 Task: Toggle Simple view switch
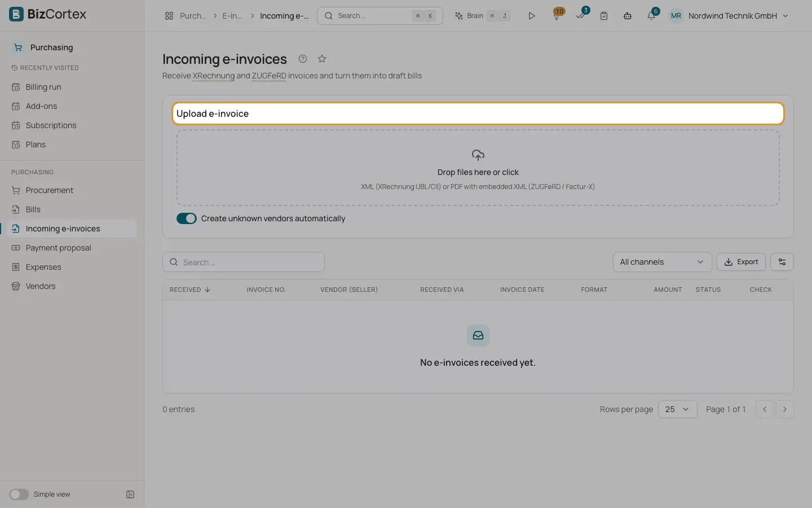pos(19,494)
